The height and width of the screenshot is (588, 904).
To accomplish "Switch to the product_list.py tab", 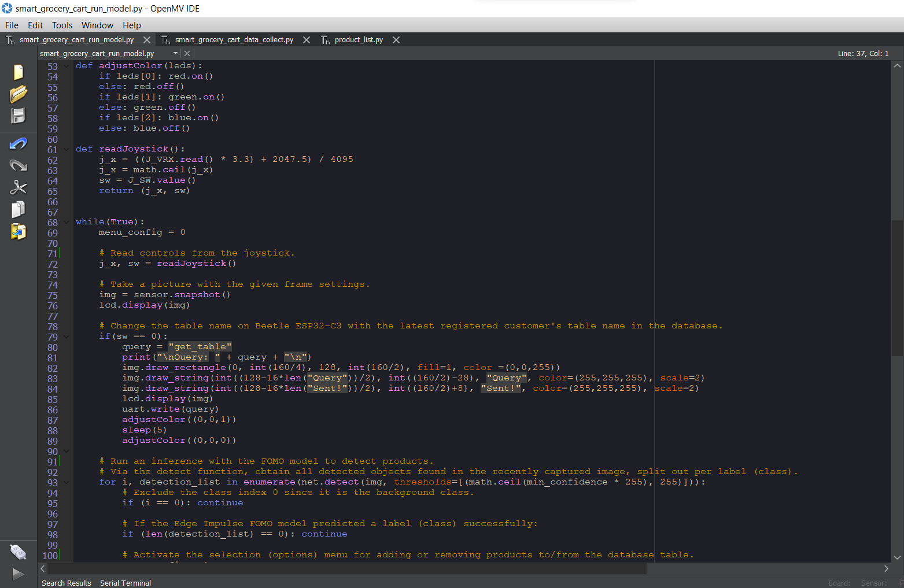I will pyautogui.click(x=359, y=39).
